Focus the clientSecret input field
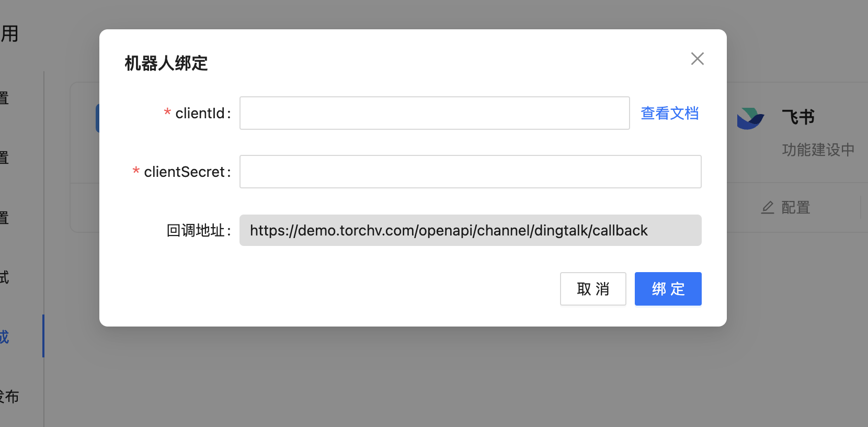The image size is (868, 427). coord(471,172)
